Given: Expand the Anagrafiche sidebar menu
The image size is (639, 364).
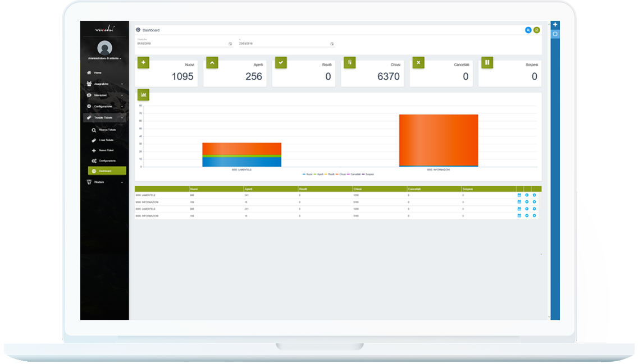Looking at the screenshot, I should coord(105,84).
